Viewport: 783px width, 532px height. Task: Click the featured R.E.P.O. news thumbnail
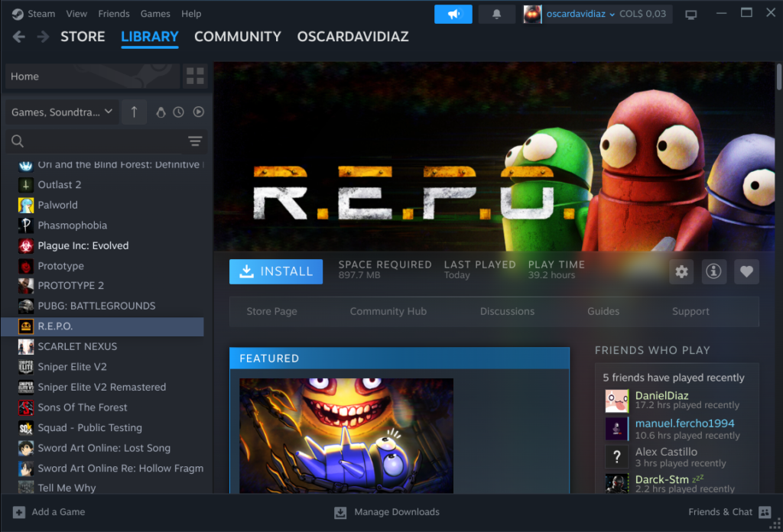346,436
